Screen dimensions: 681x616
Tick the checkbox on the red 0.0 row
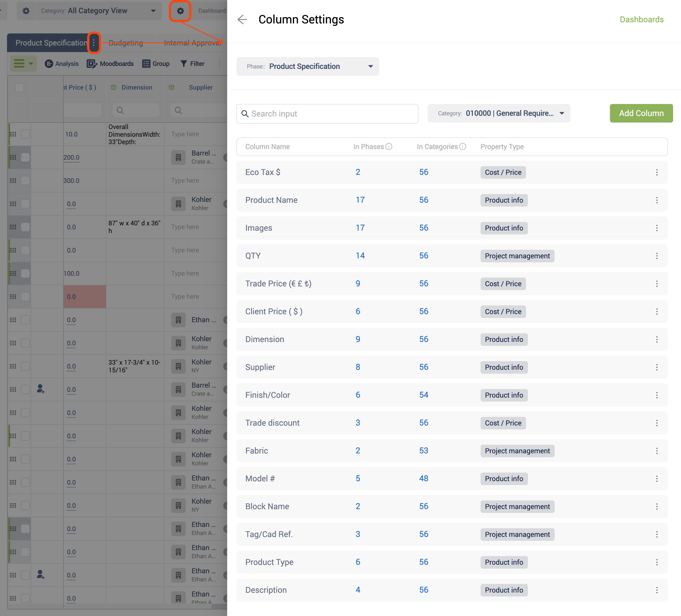(x=25, y=297)
